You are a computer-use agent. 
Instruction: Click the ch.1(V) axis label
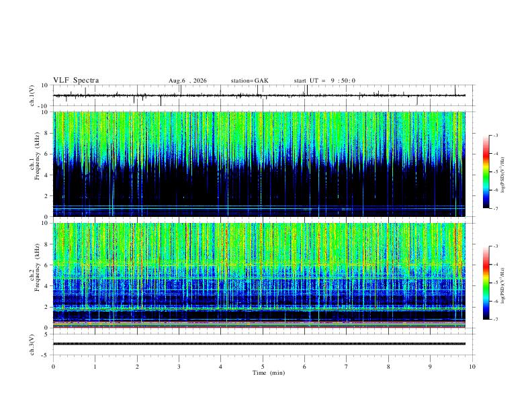click(x=32, y=95)
